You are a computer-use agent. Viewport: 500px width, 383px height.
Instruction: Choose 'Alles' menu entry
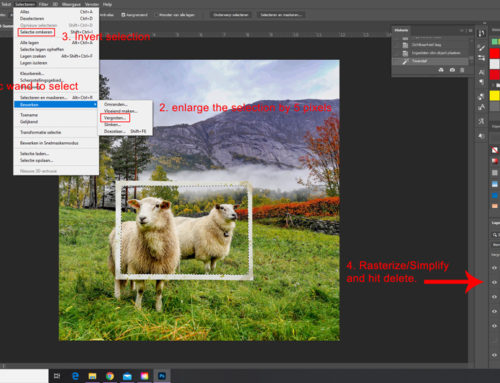56,12
